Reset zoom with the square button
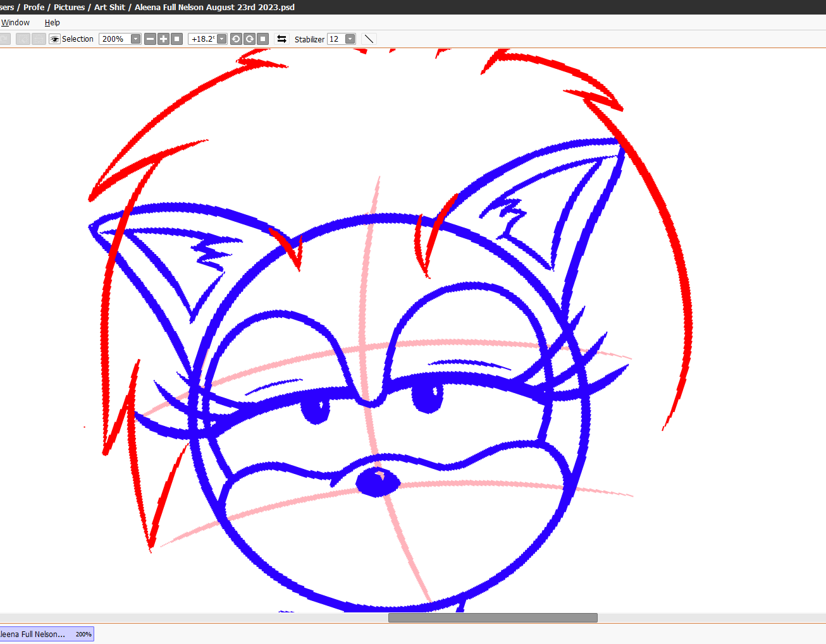The width and height of the screenshot is (826, 644). (177, 39)
